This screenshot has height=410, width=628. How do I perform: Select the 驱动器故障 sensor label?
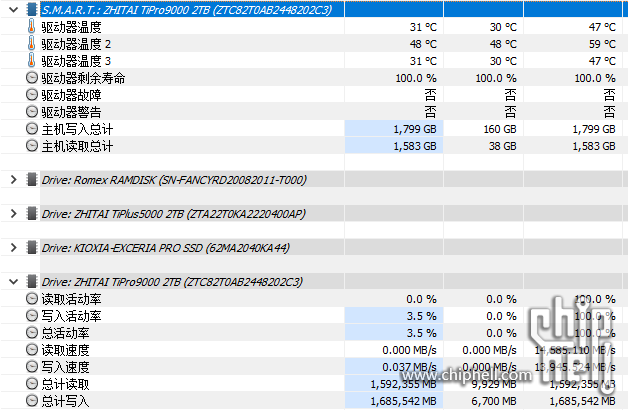(71, 95)
